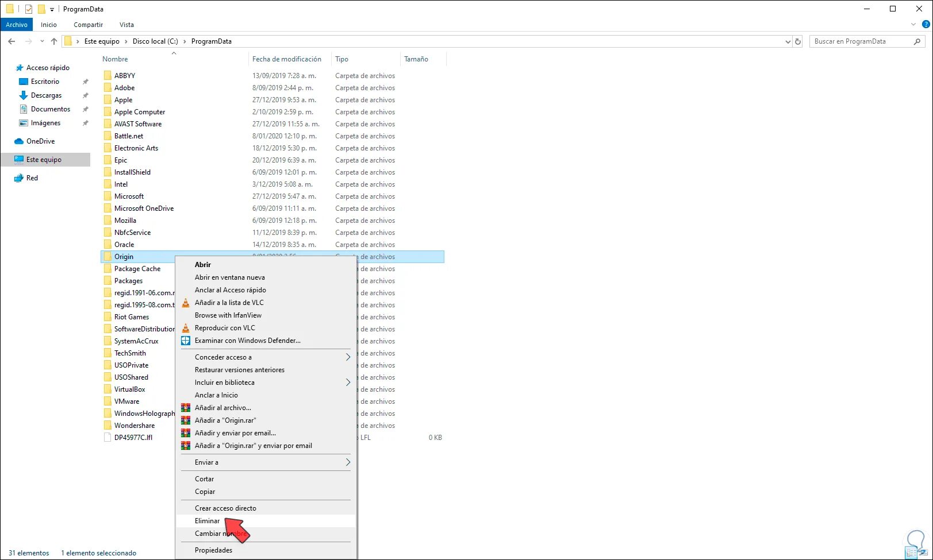This screenshot has width=933, height=560.
Task: Click the pin icon next to Descargas
Action: 86,95
